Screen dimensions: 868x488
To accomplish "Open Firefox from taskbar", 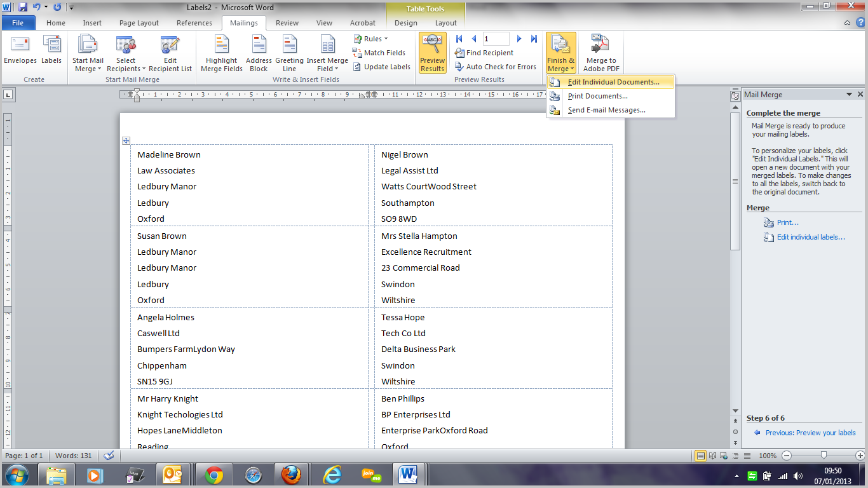I will [290, 475].
